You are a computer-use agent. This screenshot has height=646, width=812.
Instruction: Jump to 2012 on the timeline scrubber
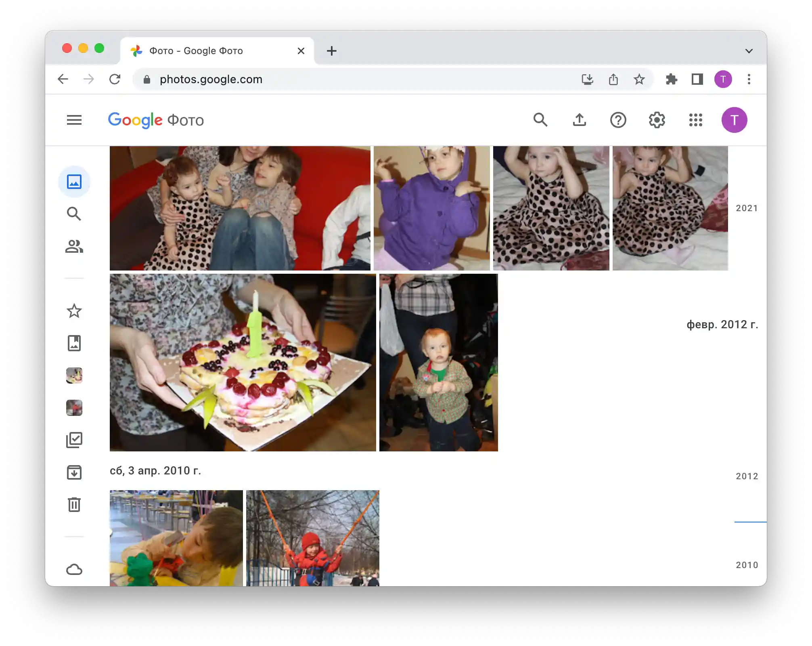[747, 476]
